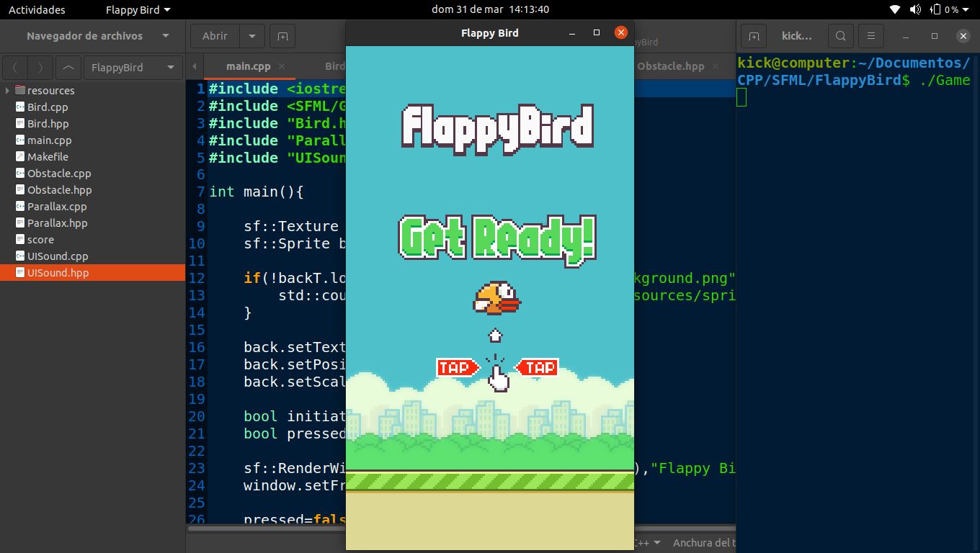
Task: Select UISound.cpp in file browser
Action: tap(58, 256)
